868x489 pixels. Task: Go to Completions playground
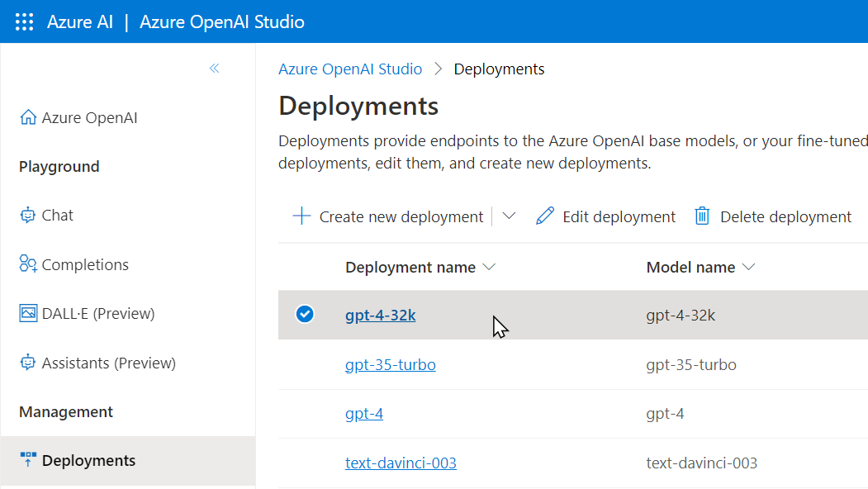pos(85,264)
